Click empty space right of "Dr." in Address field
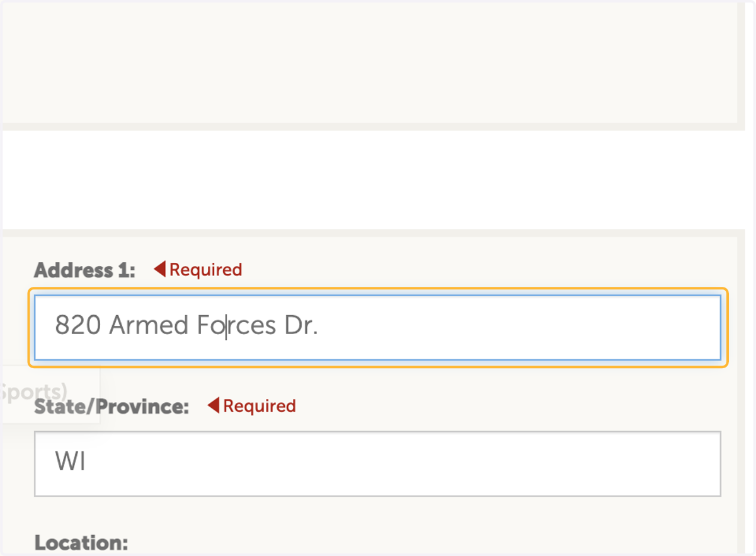This screenshot has height=556, width=756. [x=517, y=327]
